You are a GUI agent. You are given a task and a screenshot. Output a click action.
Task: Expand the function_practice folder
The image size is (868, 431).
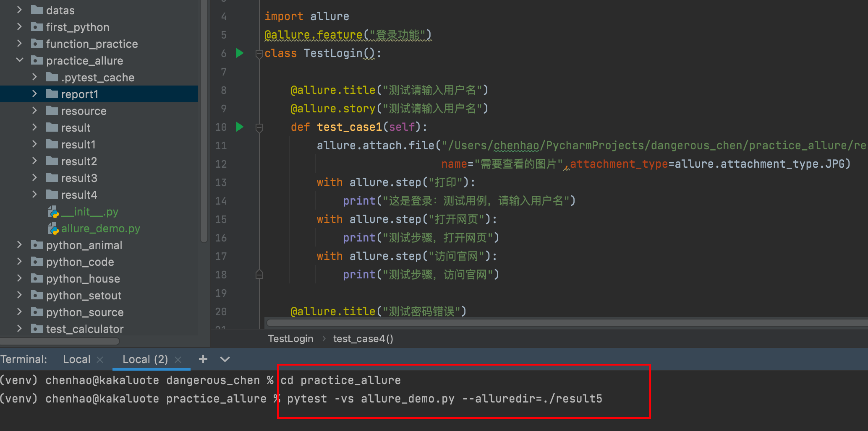(19, 44)
